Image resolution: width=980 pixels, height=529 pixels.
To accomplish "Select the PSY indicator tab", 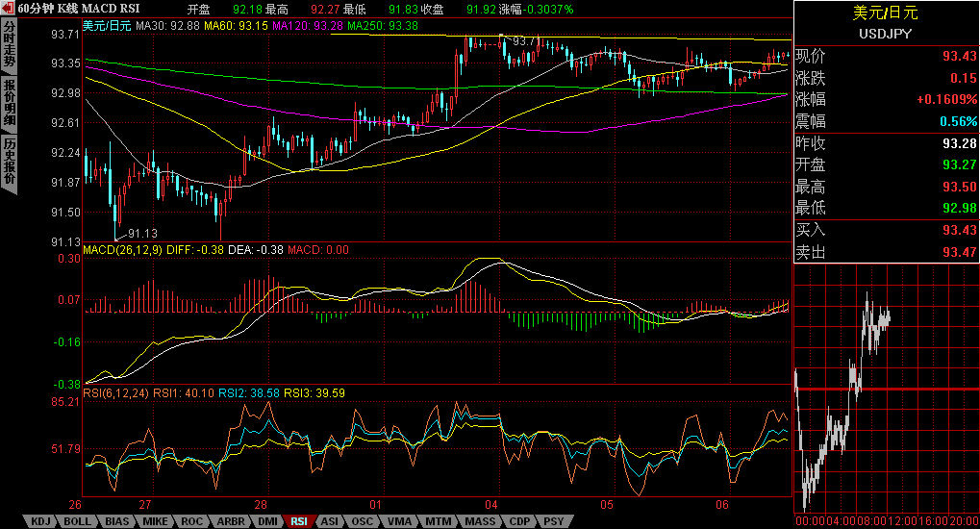I will click(x=553, y=521).
